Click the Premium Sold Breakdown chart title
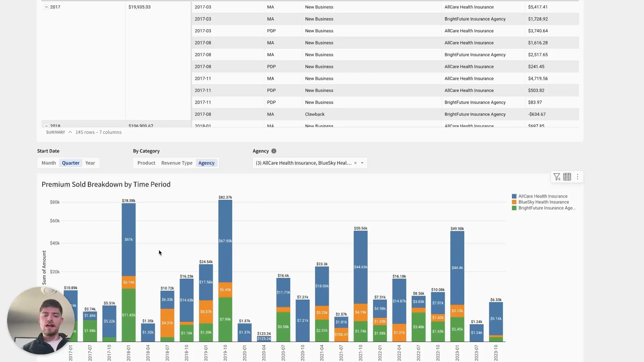 click(x=106, y=184)
